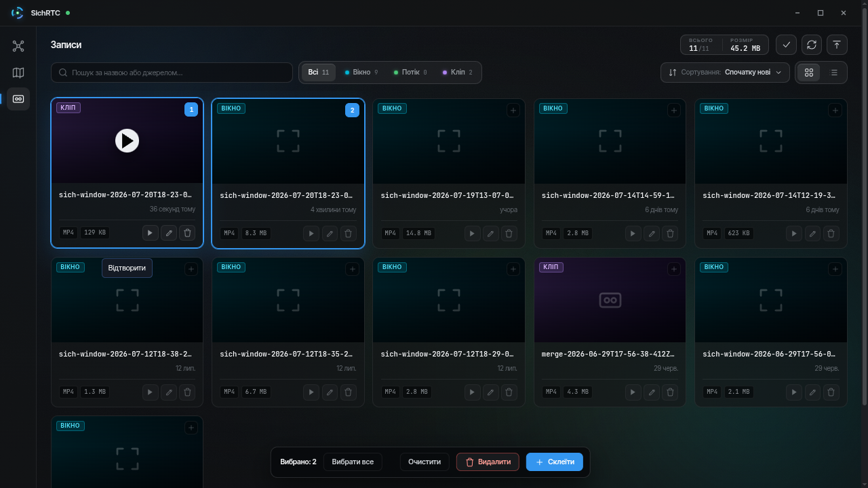Click the 'Записи' page heading

(66, 45)
